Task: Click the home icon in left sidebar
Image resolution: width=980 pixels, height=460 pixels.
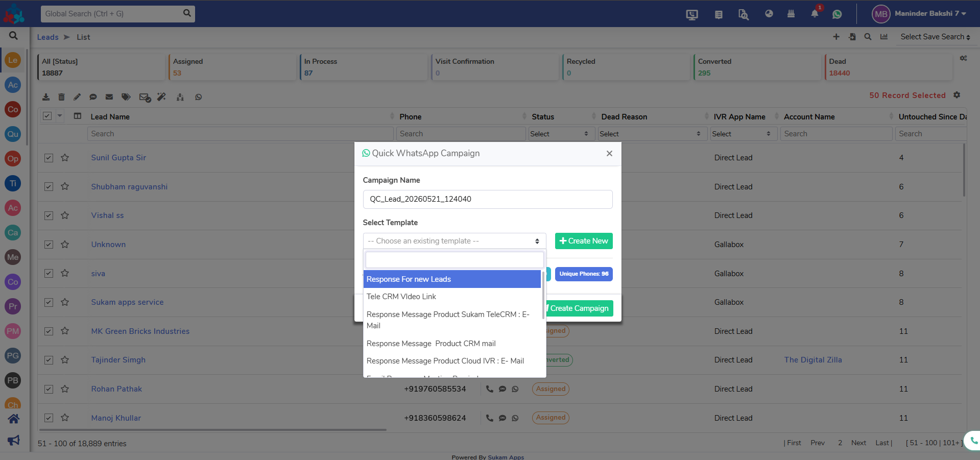Action: click(14, 419)
